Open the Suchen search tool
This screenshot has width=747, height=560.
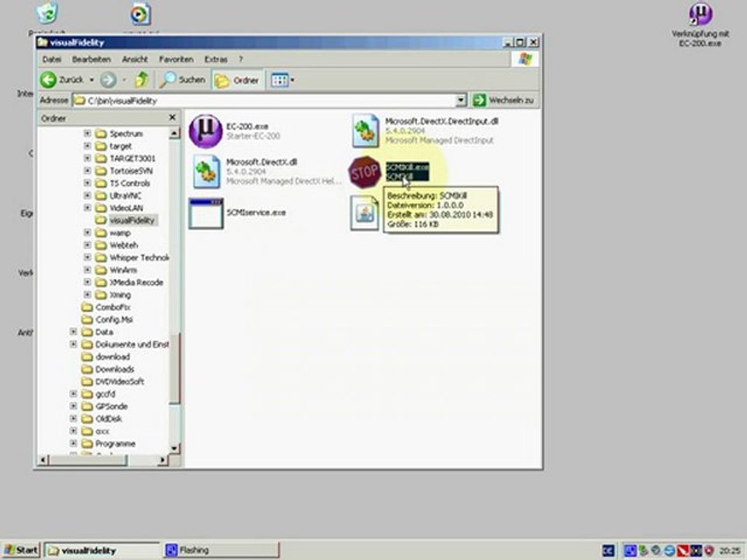click(182, 79)
